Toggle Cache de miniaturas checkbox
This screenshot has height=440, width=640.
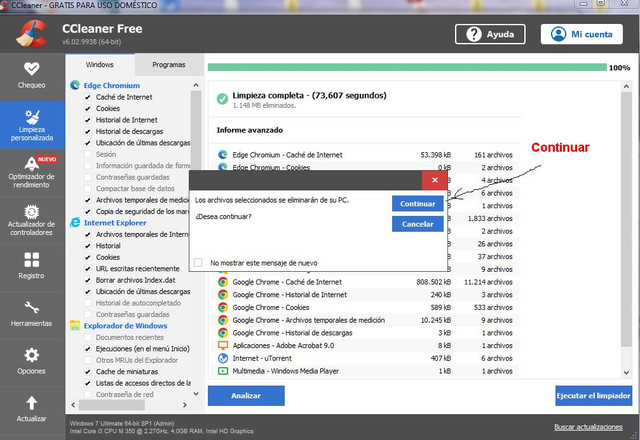tap(87, 371)
